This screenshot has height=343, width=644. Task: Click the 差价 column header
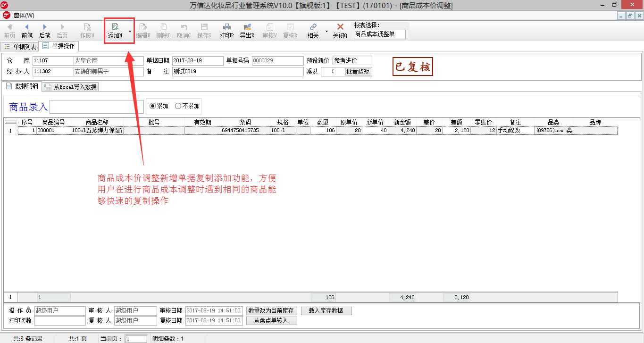(429, 123)
